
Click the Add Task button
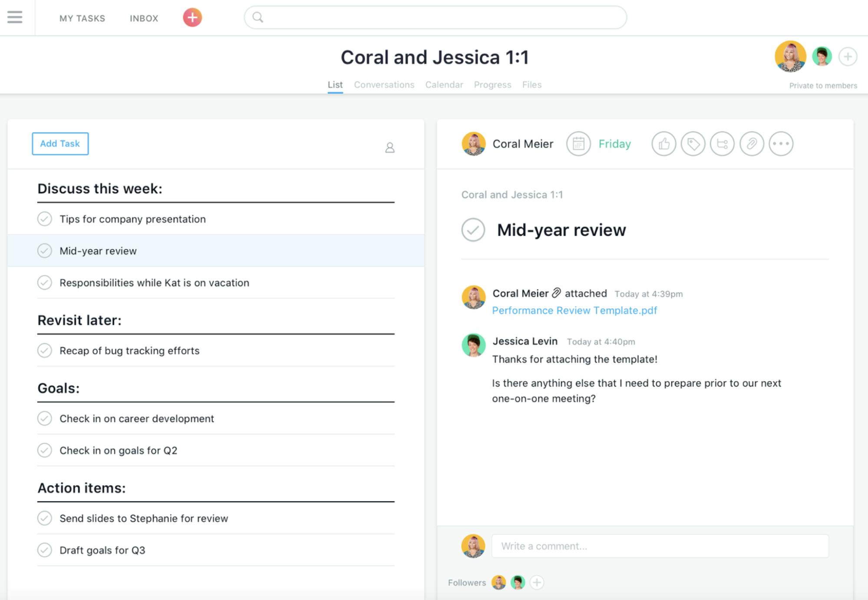click(x=59, y=143)
